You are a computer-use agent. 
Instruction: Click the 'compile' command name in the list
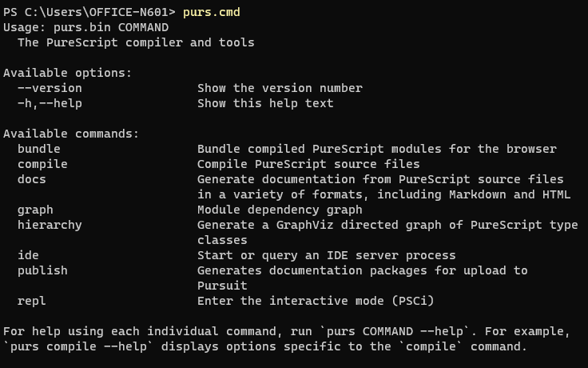pos(42,164)
